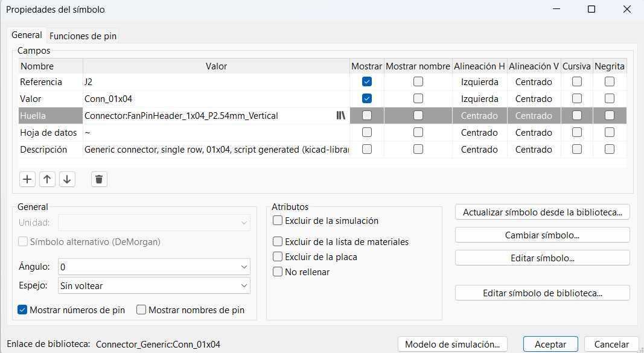The width and height of the screenshot is (644, 353).
Task: Move selected field up with arrow icon
Action: (47, 179)
